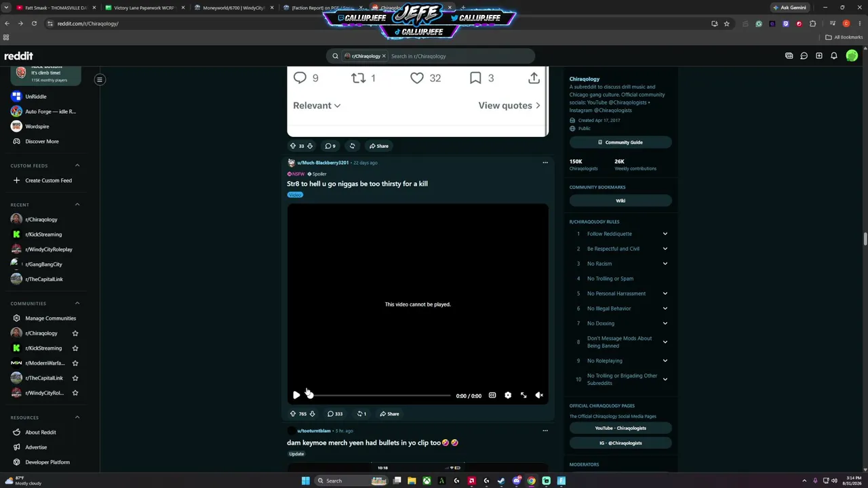Favorite r/WindyCityRol... with its star
Image resolution: width=868 pixels, height=488 pixels.
(x=75, y=393)
